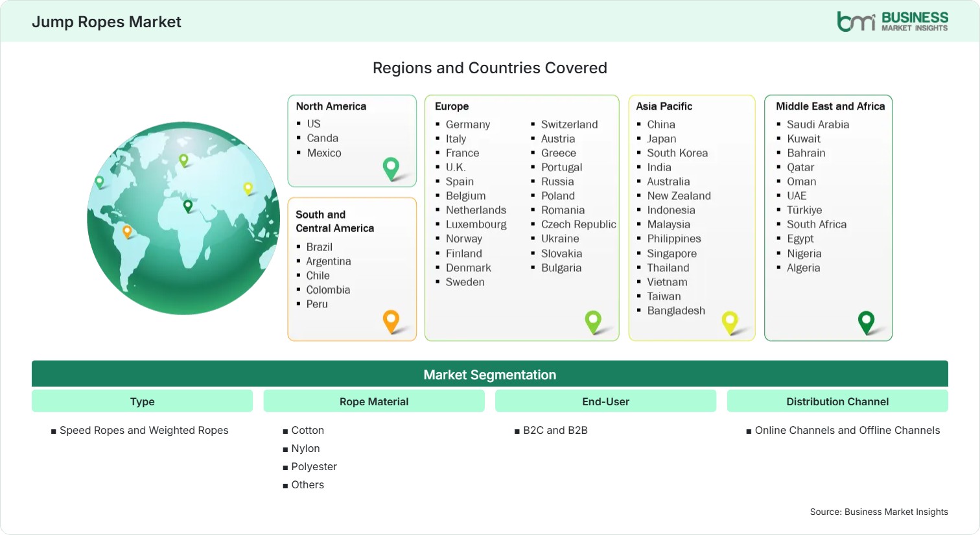Select the End-User segmentation header
The image size is (980, 535).
tap(605, 401)
